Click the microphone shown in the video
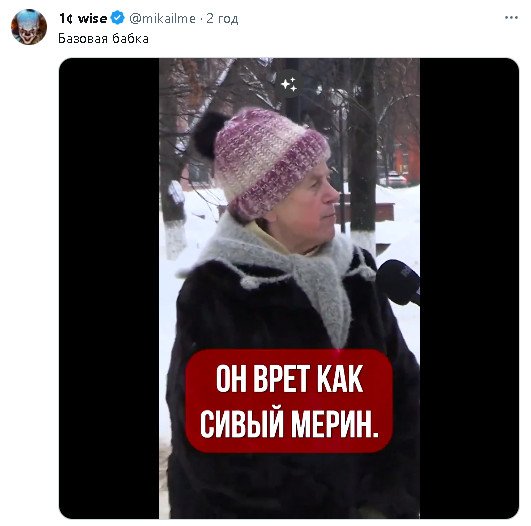The width and height of the screenshot is (531, 526). 398,282
